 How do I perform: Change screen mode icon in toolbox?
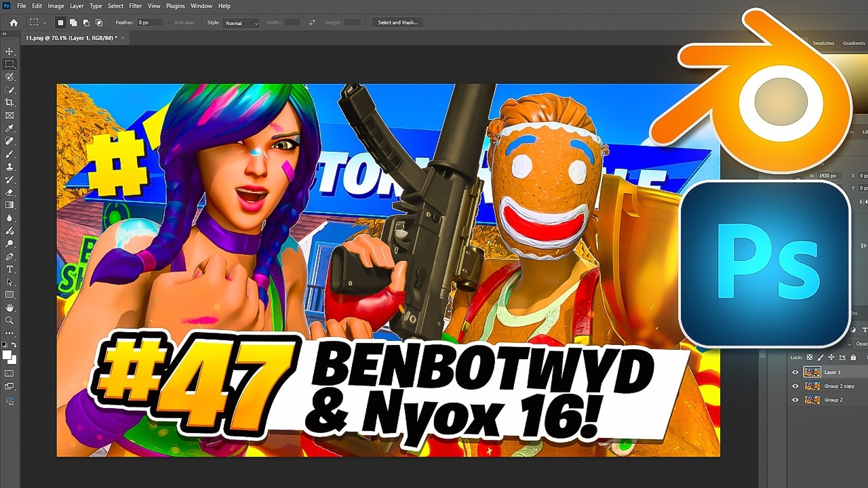(9, 386)
